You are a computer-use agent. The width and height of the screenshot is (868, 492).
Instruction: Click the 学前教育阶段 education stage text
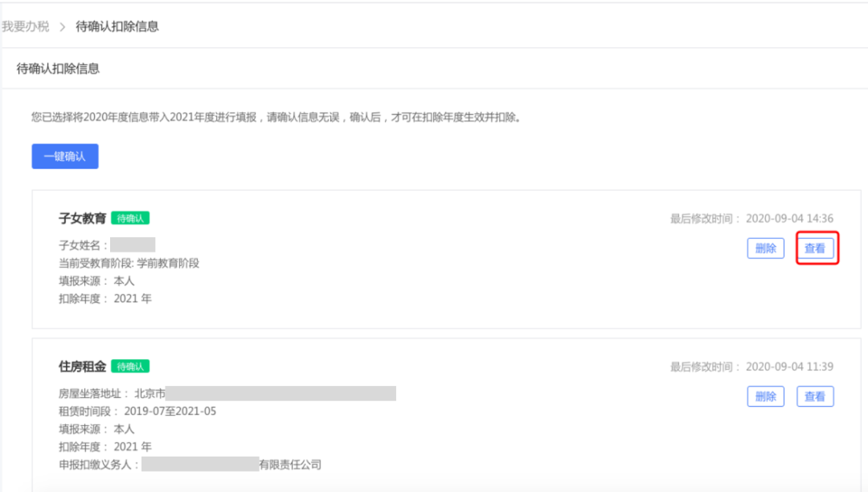pos(168,263)
